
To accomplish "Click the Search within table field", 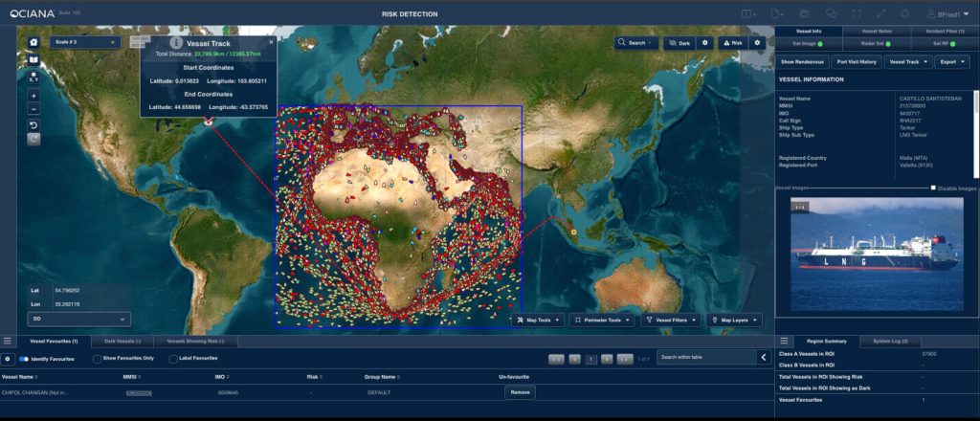I will tap(704, 357).
